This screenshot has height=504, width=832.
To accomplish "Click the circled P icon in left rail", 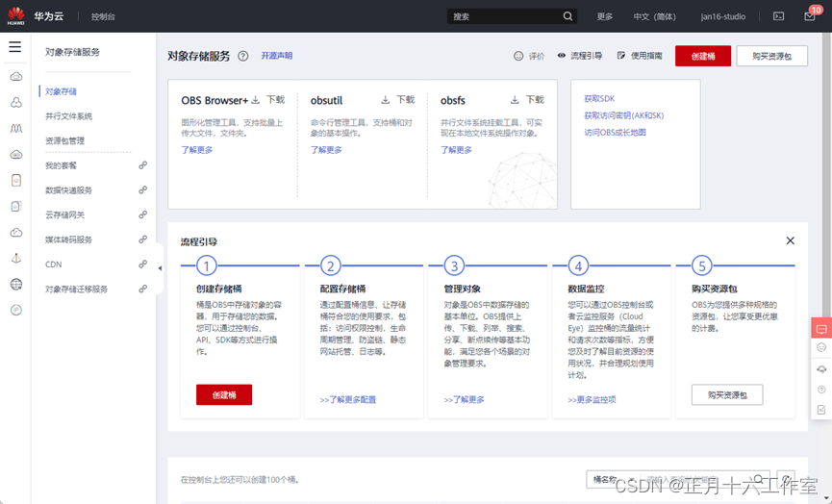I will (16, 311).
